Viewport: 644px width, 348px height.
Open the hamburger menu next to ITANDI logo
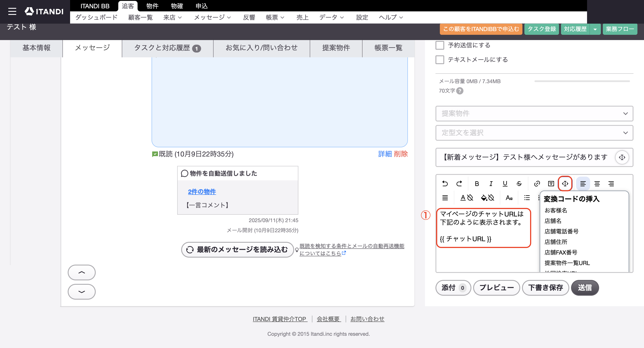click(x=12, y=11)
